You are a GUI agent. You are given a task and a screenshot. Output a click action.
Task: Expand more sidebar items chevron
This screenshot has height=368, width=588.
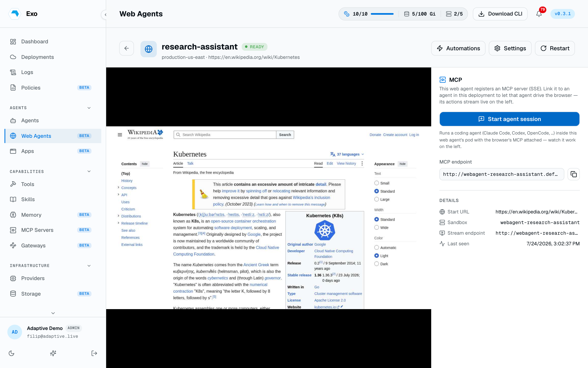(53, 313)
